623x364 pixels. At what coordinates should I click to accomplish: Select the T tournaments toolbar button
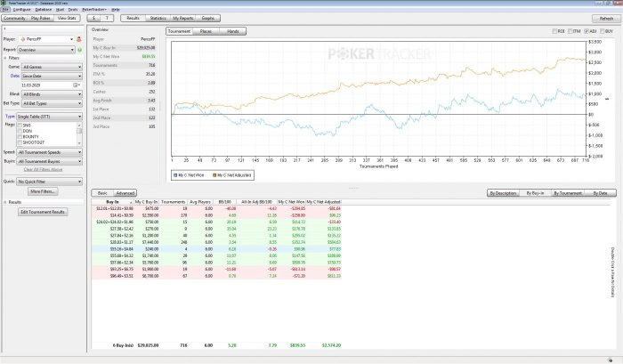pyautogui.click(x=109, y=17)
